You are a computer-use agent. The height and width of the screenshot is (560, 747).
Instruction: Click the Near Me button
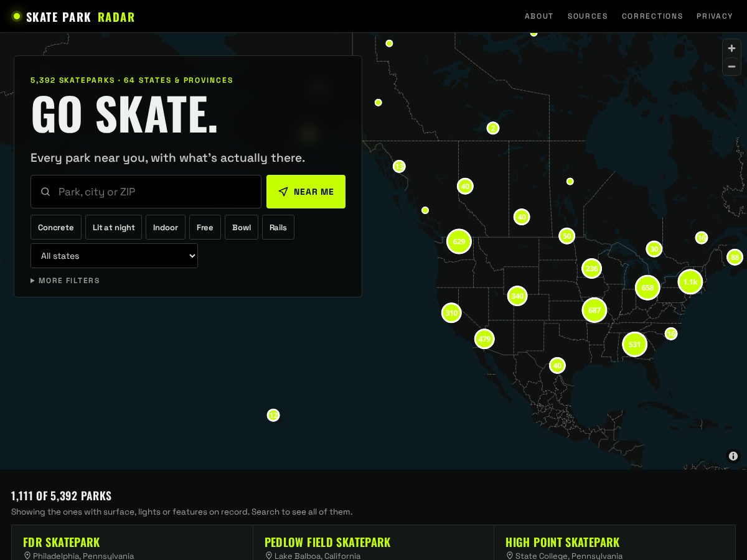(306, 192)
